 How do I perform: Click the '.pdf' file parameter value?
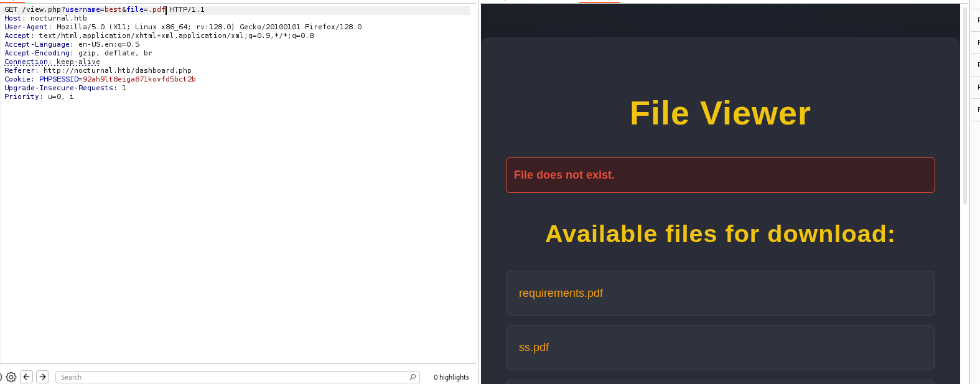tap(157, 10)
